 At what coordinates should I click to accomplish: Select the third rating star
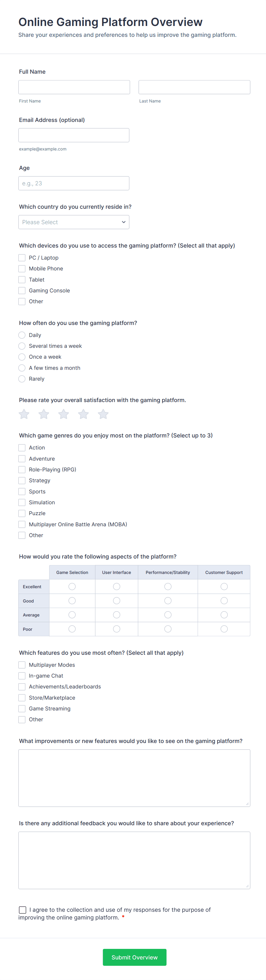[x=64, y=414]
